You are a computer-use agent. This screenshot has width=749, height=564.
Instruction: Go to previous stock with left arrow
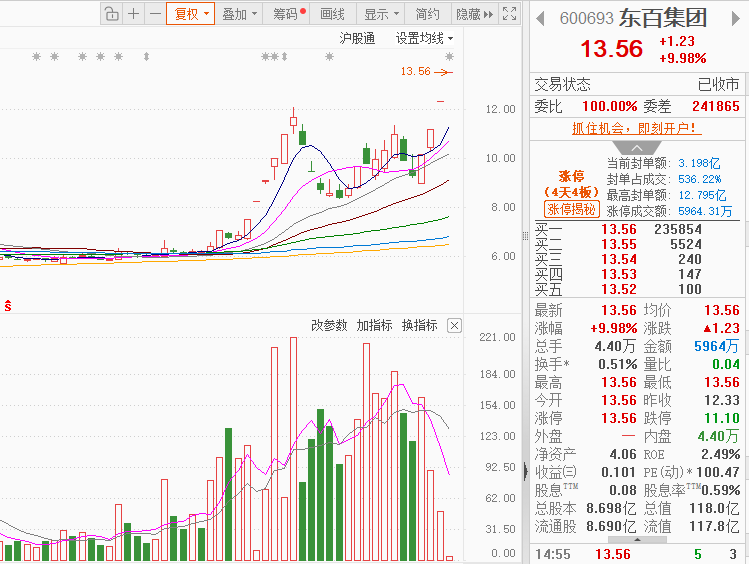[540, 19]
